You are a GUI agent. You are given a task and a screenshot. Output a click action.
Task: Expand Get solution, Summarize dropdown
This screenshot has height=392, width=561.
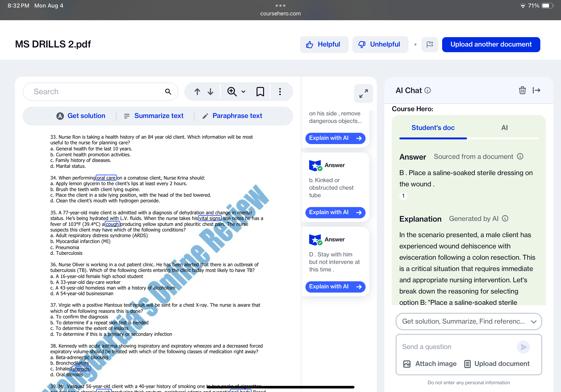coord(468,321)
